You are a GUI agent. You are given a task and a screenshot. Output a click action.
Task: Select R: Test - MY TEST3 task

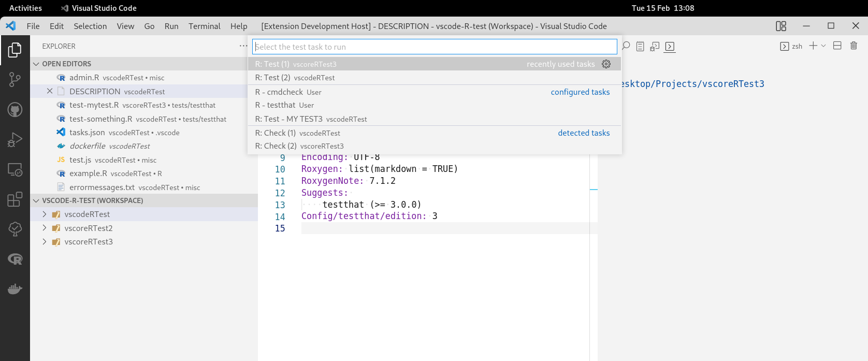(x=435, y=119)
